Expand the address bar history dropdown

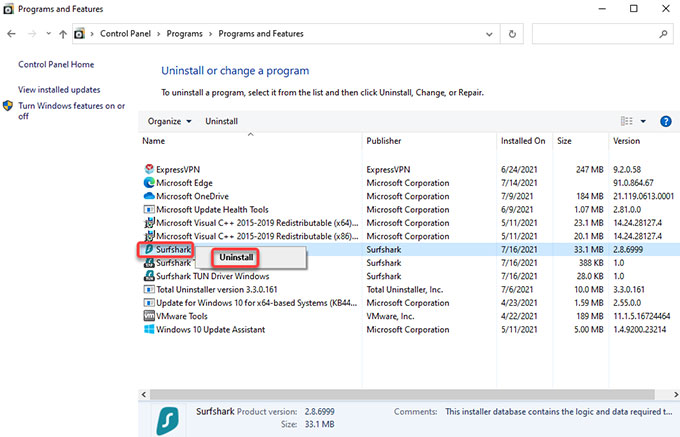[x=489, y=34]
